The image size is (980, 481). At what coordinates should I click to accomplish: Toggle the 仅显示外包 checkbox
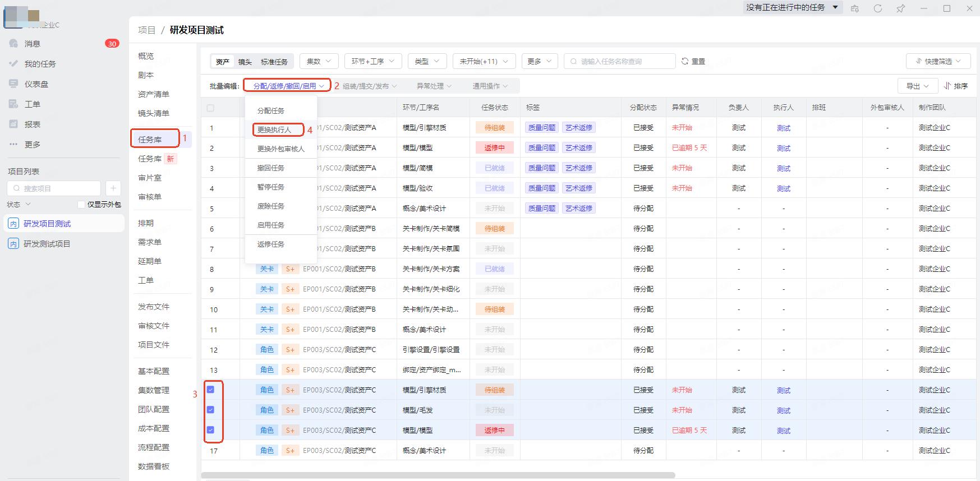81,205
